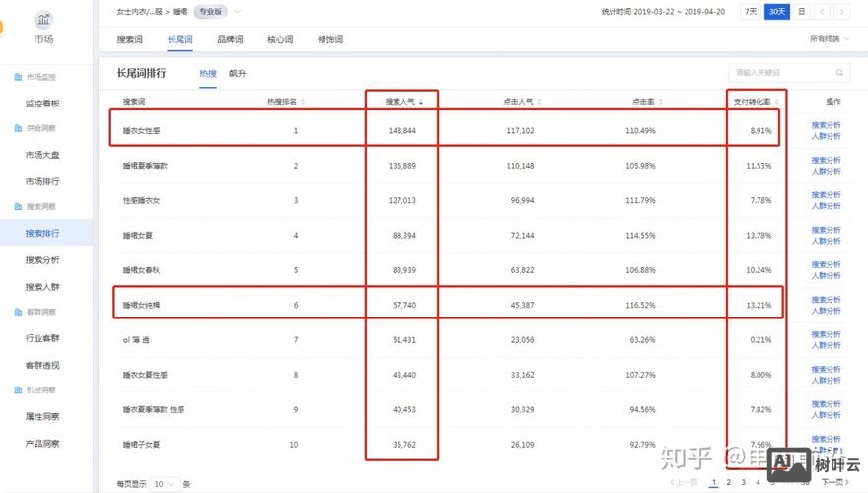Click 搜索分析 link for rank 9 row
Image resolution: width=868 pixels, height=493 pixels.
[826, 404]
